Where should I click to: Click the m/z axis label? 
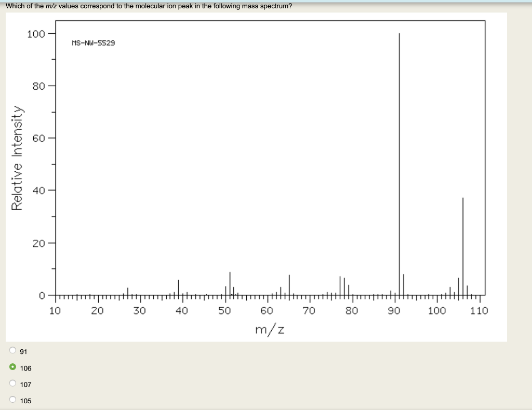[x=269, y=329]
